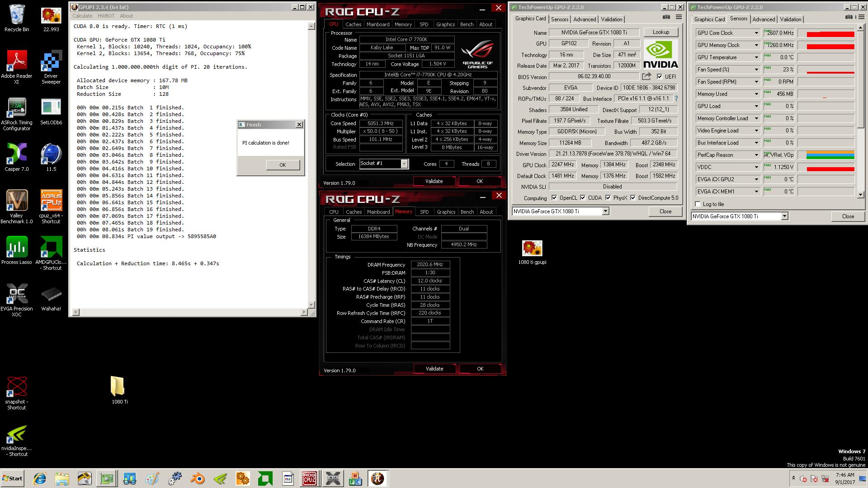Click Close in GPU-Z Graphics Card window
Viewport: 868px width, 488px height.
[665, 211]
